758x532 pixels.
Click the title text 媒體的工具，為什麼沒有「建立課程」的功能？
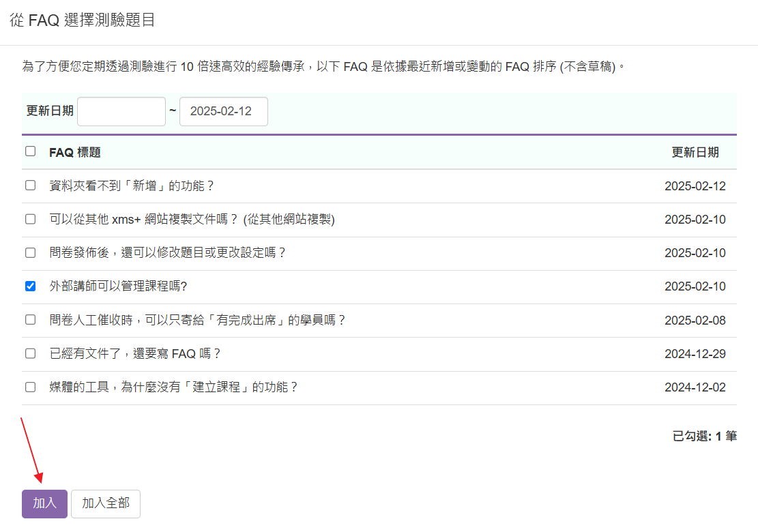tap(174, 387)
